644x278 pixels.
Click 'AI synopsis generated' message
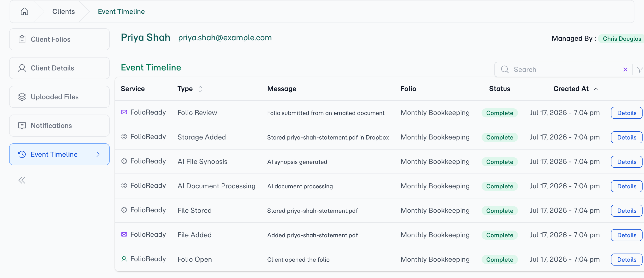(297, 162)
